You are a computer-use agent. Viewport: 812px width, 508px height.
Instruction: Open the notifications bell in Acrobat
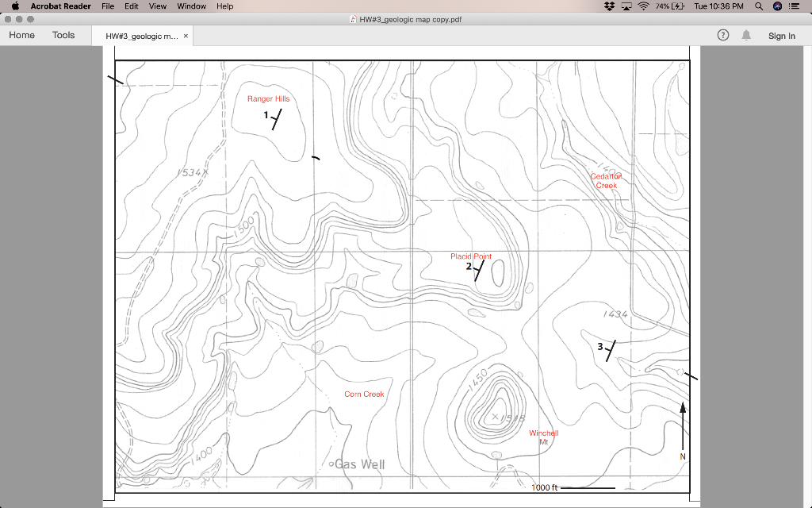tap(745, 35)
